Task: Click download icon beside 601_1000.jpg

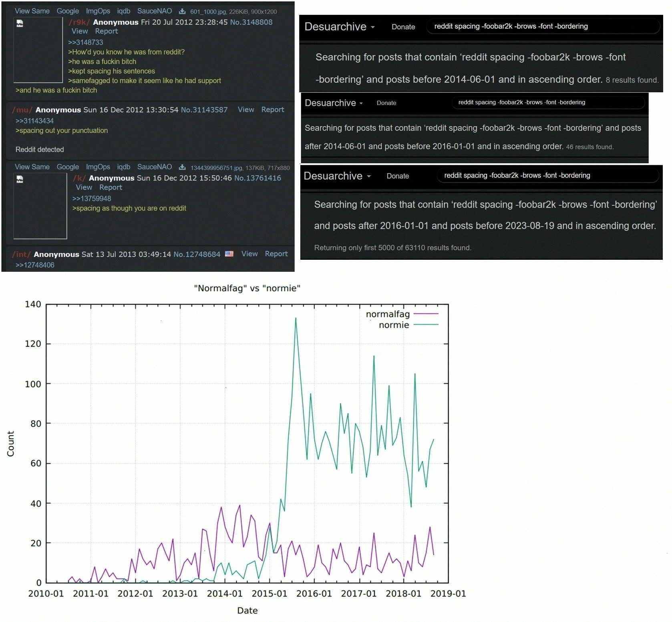Action: click(182, 11)
